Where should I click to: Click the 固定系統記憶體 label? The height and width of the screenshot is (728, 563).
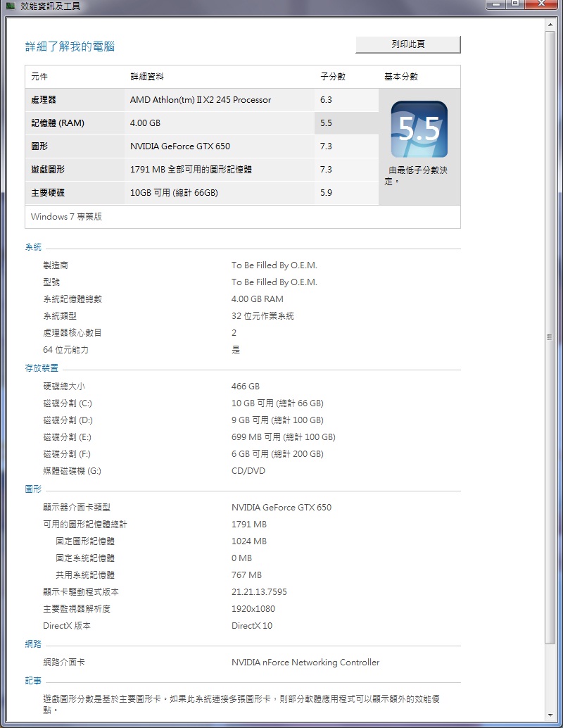pos(85,558)
